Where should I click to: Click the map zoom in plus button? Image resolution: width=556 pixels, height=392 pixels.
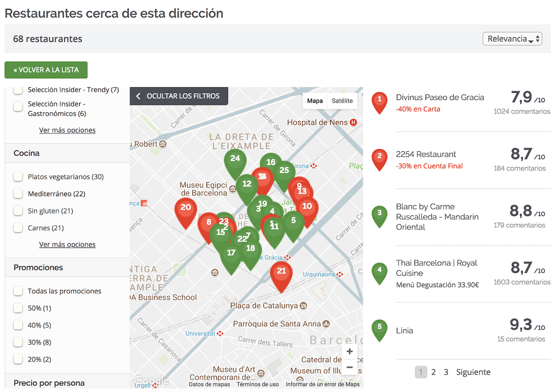349,352
